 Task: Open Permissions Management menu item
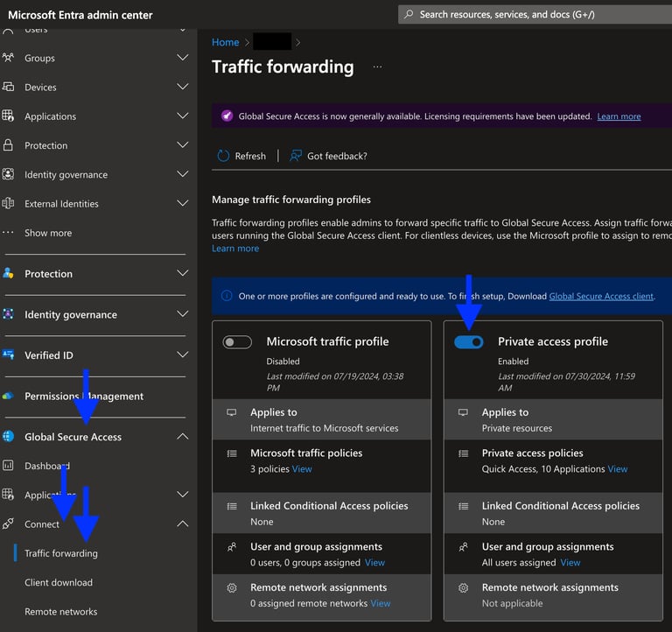pos(84,397)
